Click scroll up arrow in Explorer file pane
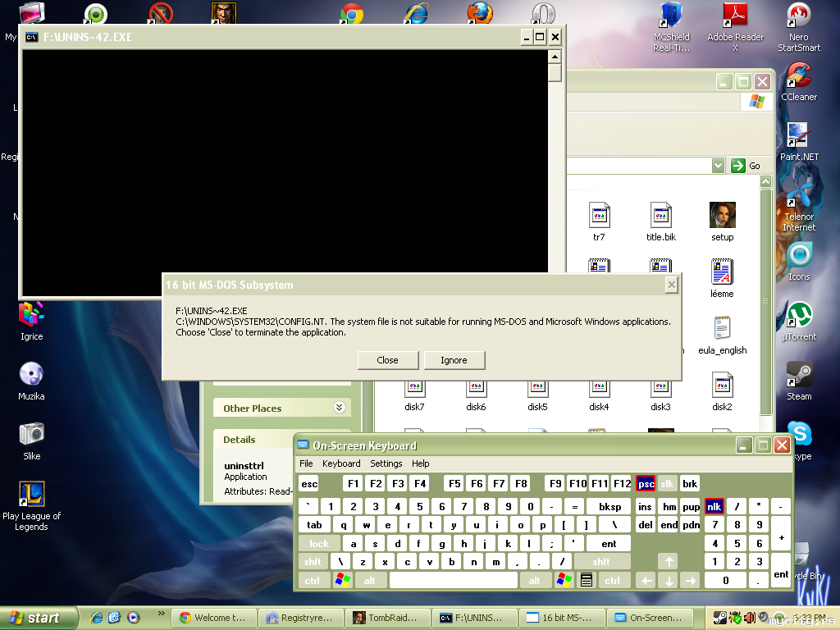This screenshot has width=840, height=630. [x=766, y=181]
